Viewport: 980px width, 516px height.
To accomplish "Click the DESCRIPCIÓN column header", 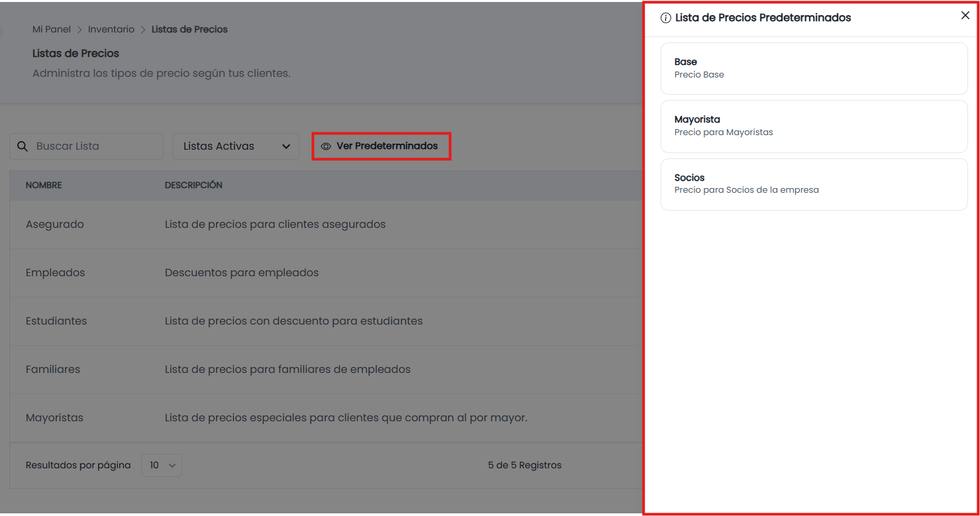I will click(x=193, y=185).
